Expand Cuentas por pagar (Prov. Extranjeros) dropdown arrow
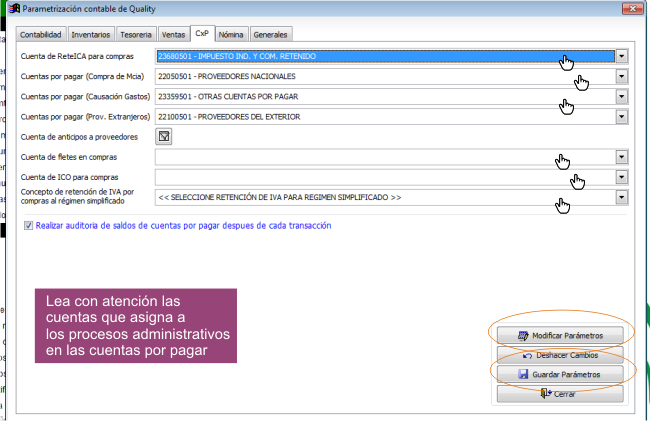 (621, 117)
